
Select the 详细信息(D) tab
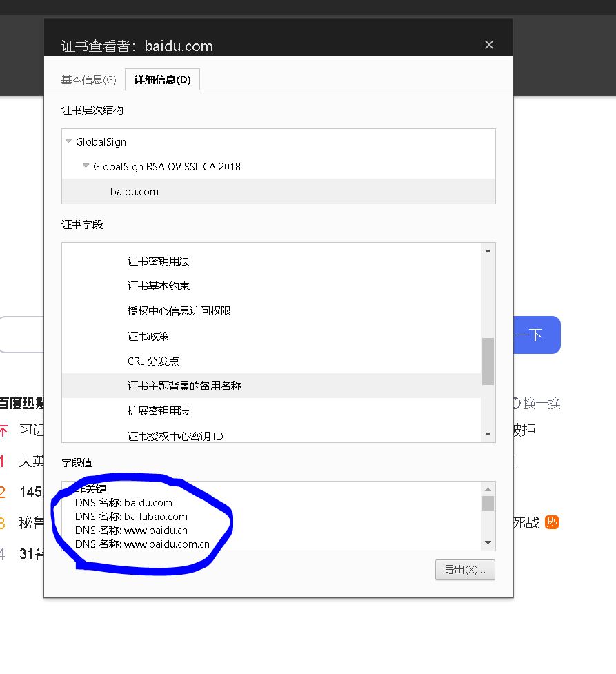(x=163, y=79)
